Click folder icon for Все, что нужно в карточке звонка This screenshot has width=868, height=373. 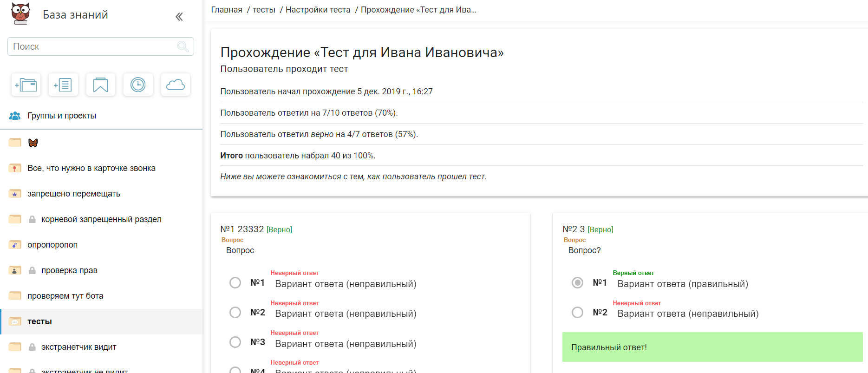15,168
